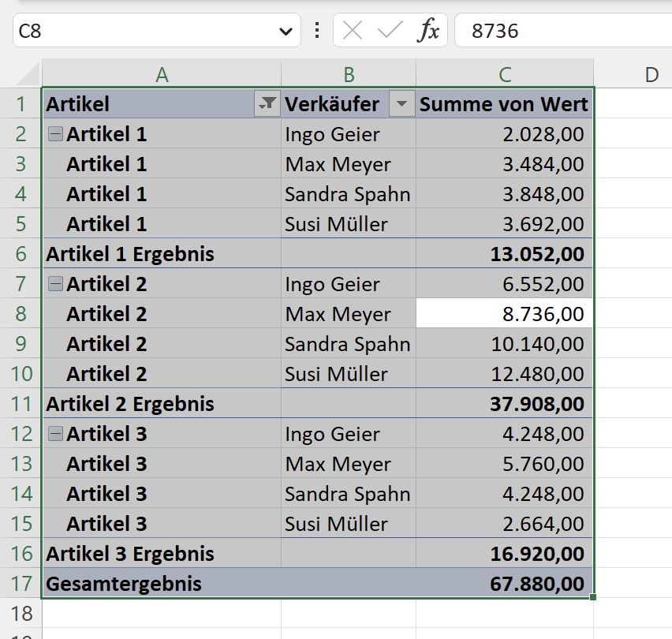
Task: Select the Artikel 2 cell in row 9
Action: pos(162,344)
